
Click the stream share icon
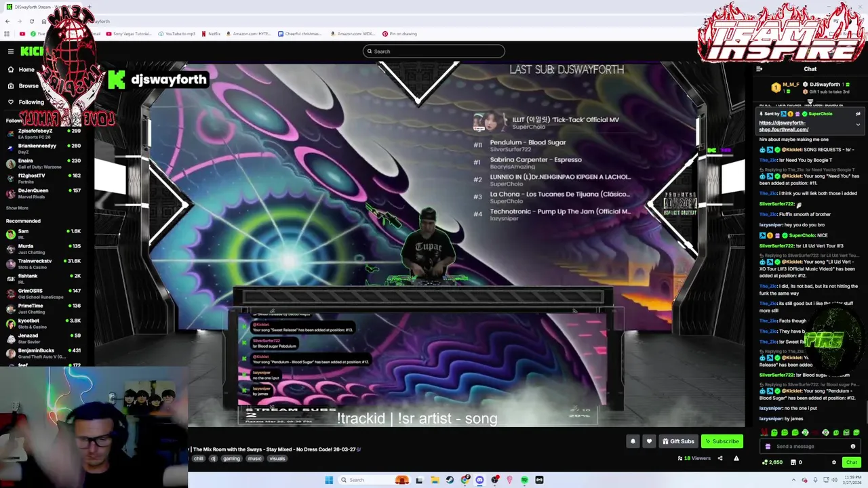click(720, 458)
